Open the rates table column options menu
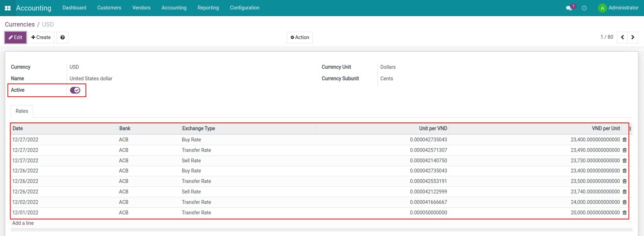 tap(630, 129)
